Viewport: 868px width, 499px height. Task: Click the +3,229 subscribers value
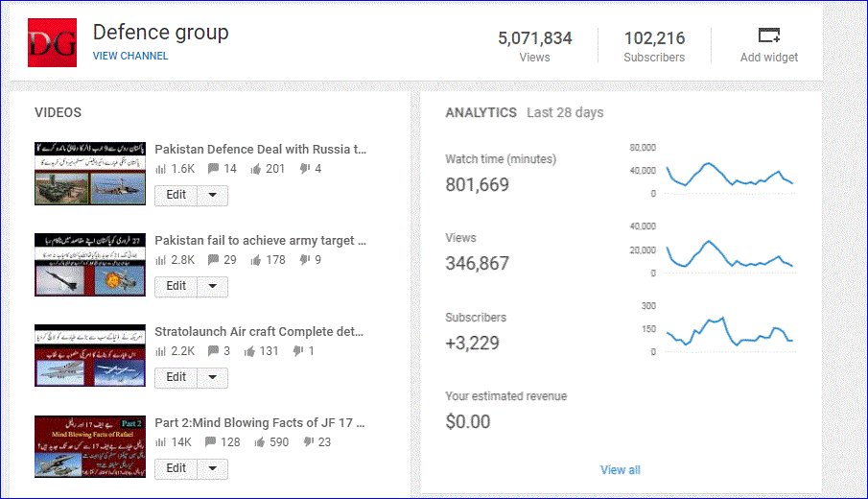(x=472, y=343)
